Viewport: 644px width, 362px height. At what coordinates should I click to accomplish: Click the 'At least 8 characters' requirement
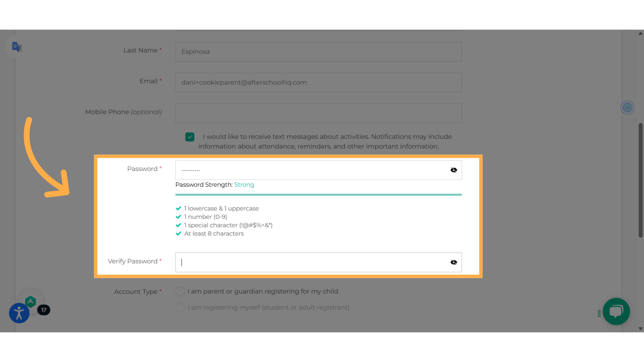click(214, 234)
